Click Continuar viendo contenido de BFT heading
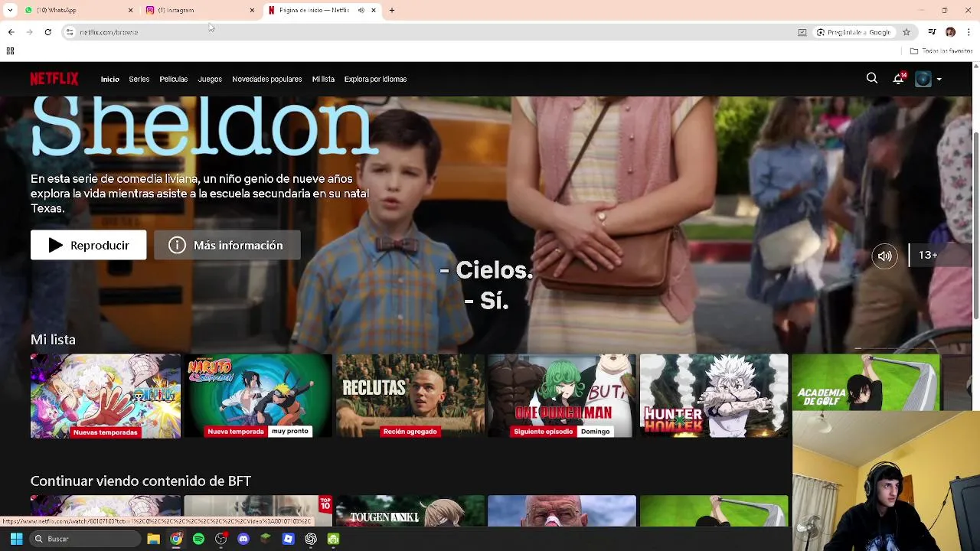This screenshot has width=980, height=551. tap(141, 481)
